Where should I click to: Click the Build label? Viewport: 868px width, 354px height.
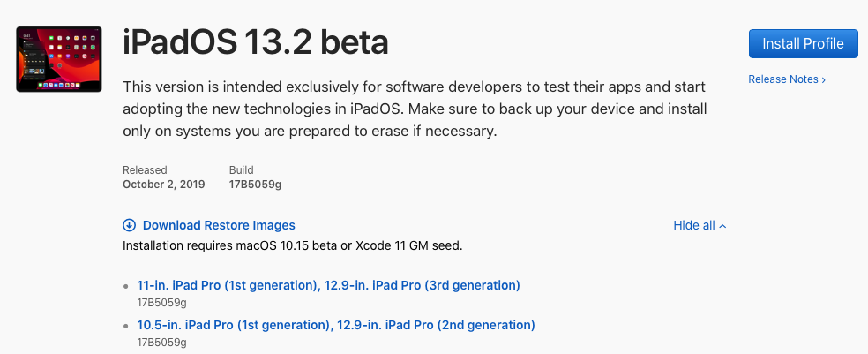242,170
